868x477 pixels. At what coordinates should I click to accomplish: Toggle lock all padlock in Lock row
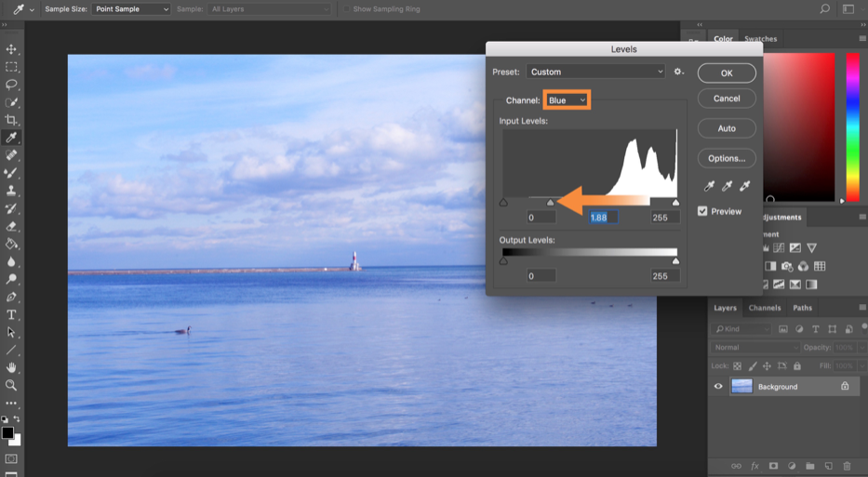point(797,365)
